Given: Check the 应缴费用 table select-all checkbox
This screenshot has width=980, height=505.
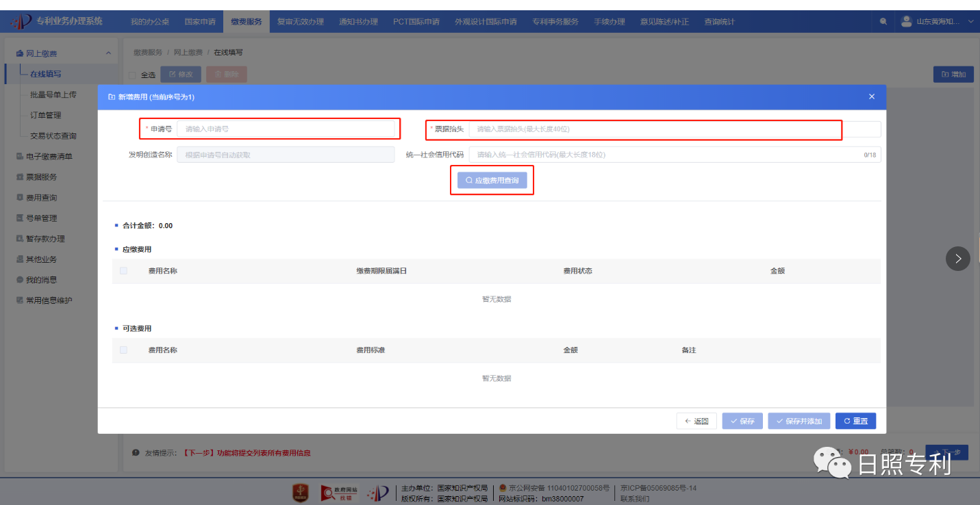Looking at the screenshot, I should [x=123, y=271].
